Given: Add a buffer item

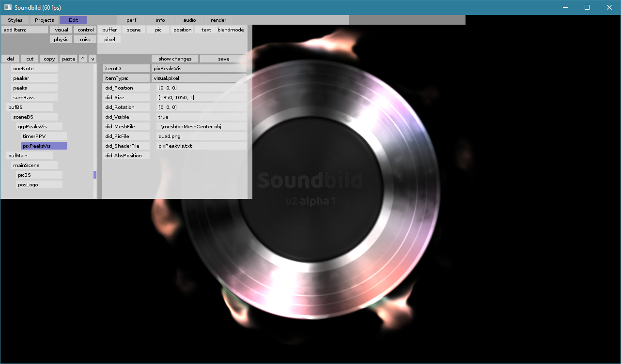Looking at the screenshot, I should (109, 30).
